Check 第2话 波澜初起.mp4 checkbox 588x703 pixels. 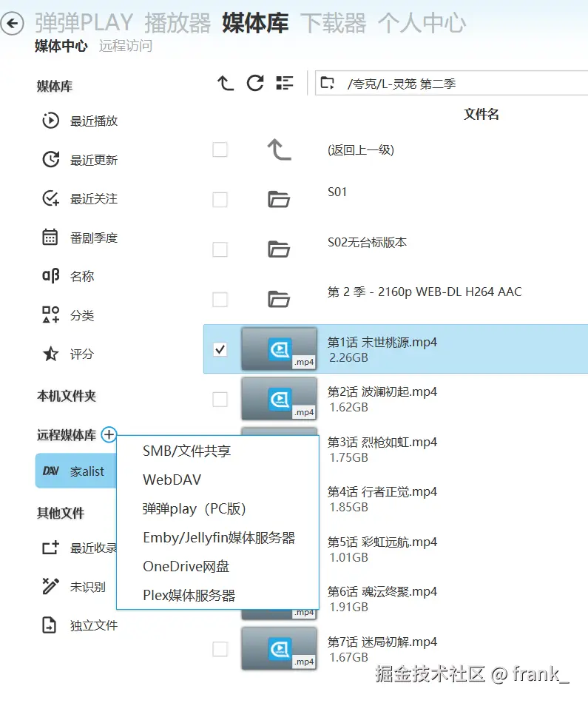click(x=220, y=399)
